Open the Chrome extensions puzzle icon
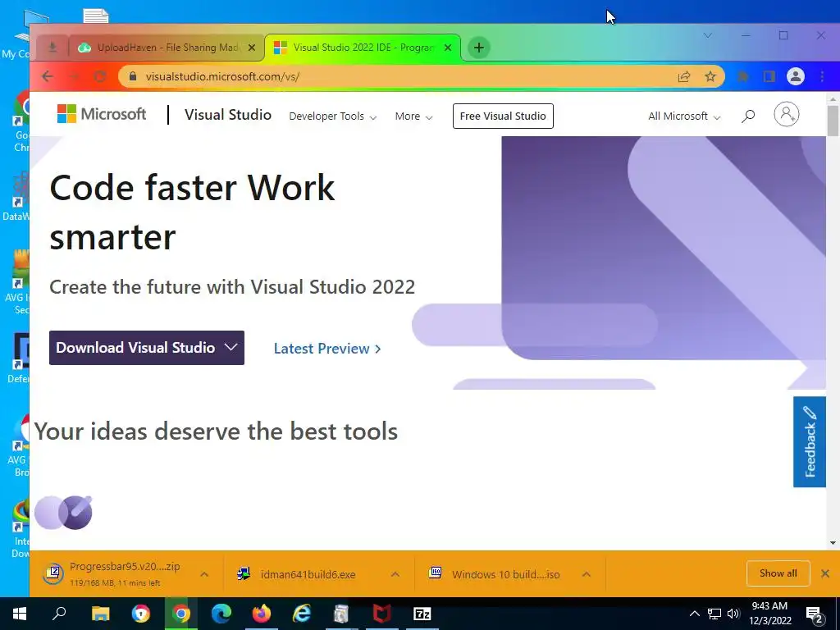 pos(743,76)
